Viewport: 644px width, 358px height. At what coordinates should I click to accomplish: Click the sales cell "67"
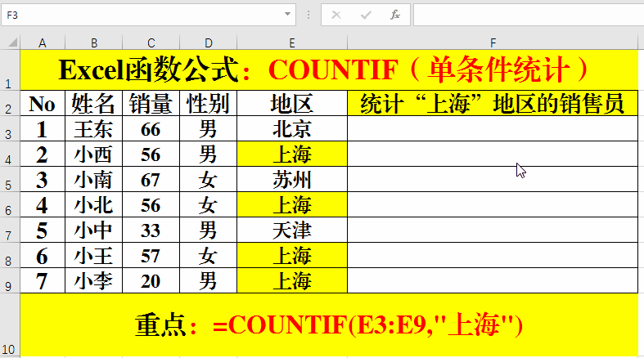pyautogui.click(x=151, y=179)
